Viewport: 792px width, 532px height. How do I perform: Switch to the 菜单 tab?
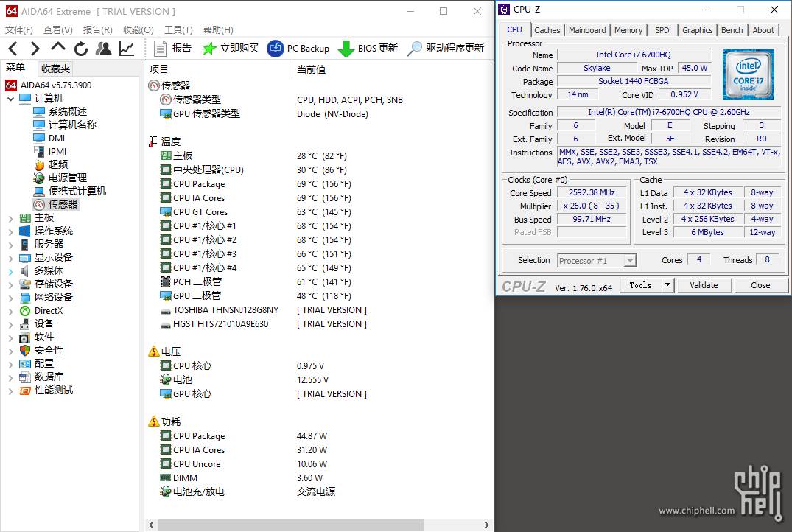(x=15, y=67)
